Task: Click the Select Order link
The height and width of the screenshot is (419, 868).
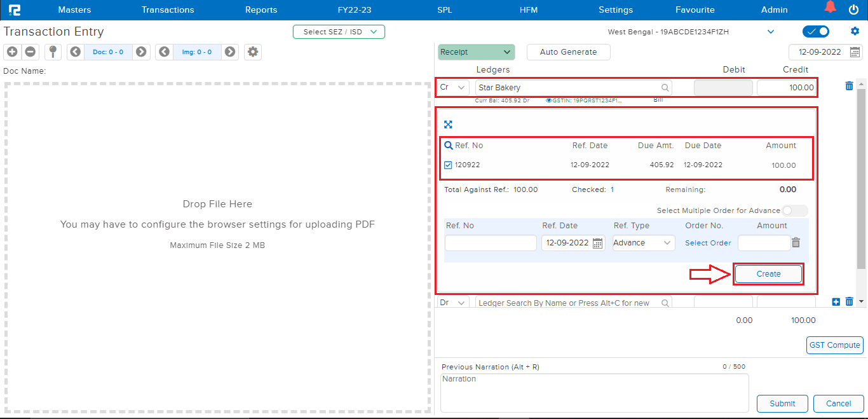Action: [707, 242]
